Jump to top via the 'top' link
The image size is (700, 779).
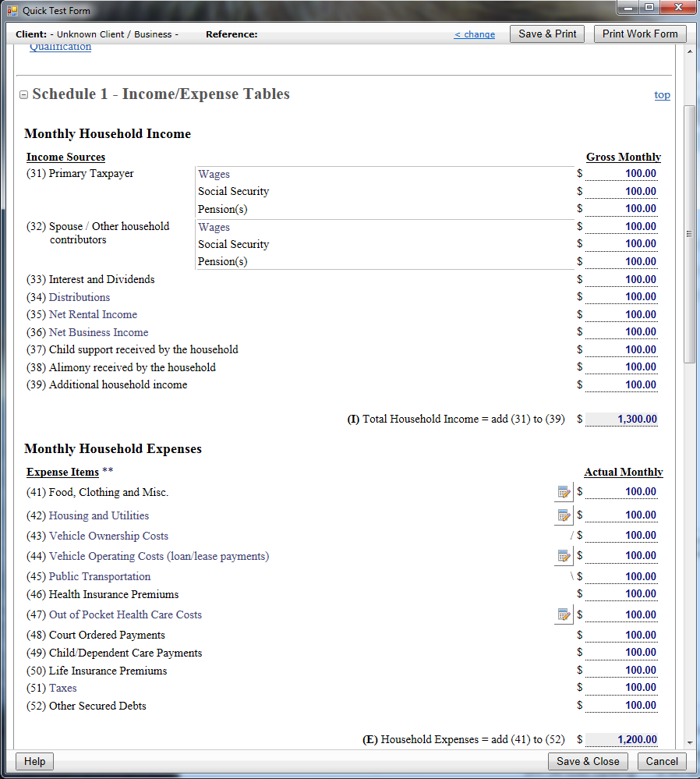tap(662, 94)
